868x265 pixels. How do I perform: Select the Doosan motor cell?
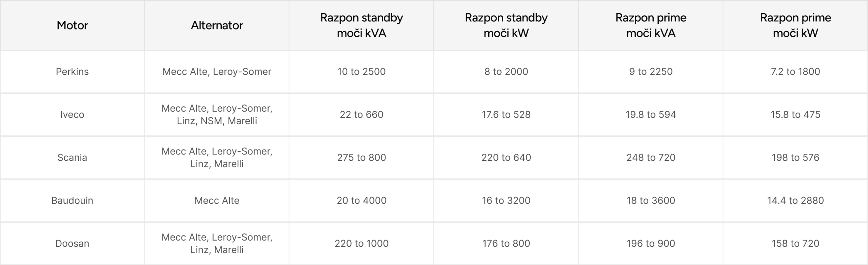point(72,243)
